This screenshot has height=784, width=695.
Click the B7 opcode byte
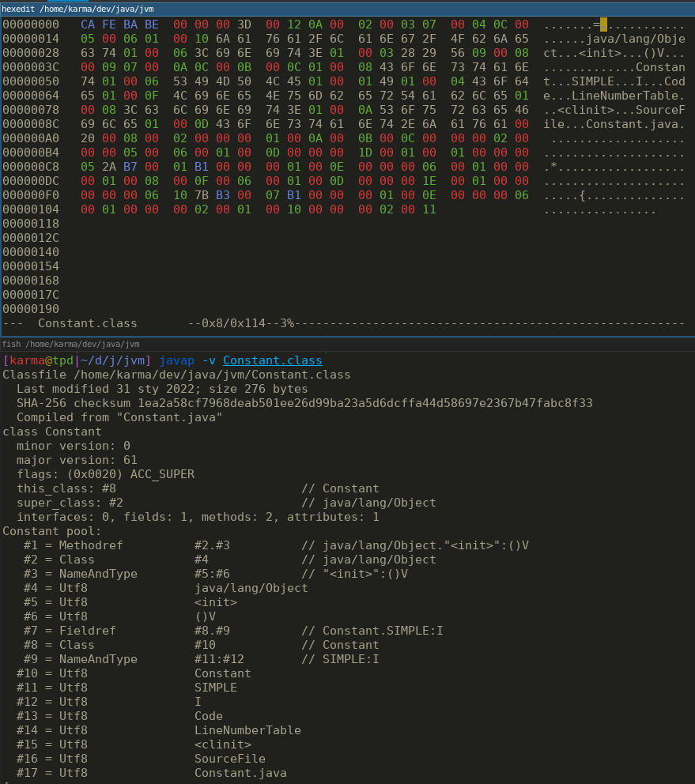[x=130, y=167]
